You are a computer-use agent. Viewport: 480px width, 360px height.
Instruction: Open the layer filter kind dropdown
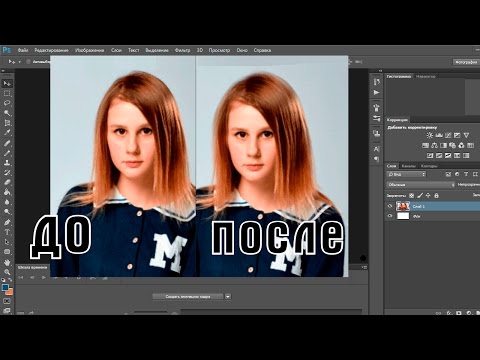tap(407, 174)
